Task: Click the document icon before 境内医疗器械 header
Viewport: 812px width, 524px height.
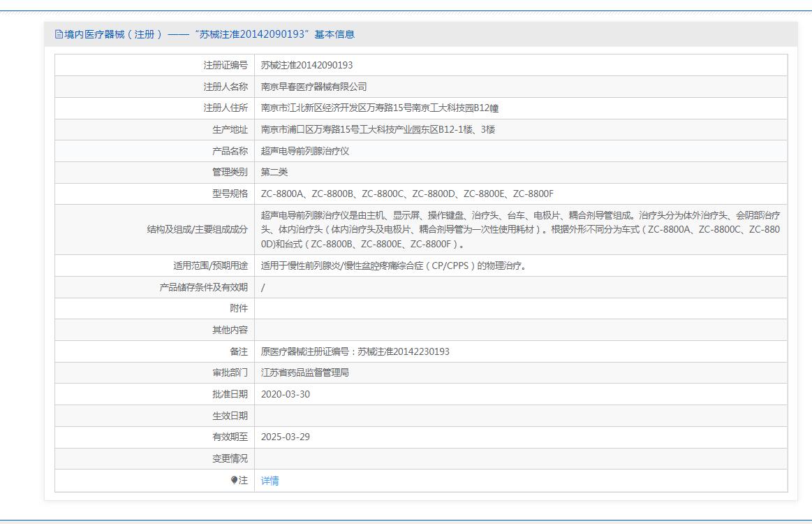Action: point(59,34)
